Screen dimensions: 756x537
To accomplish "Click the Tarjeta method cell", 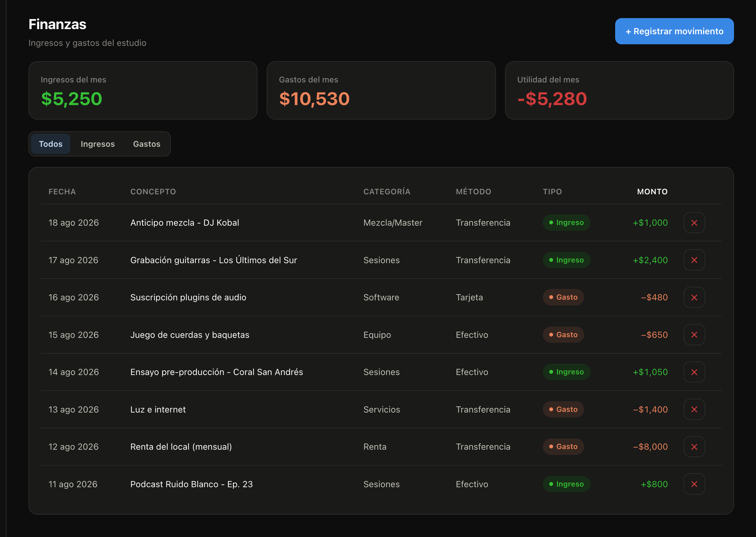I will pyautogui.click(x=469, y=297).
